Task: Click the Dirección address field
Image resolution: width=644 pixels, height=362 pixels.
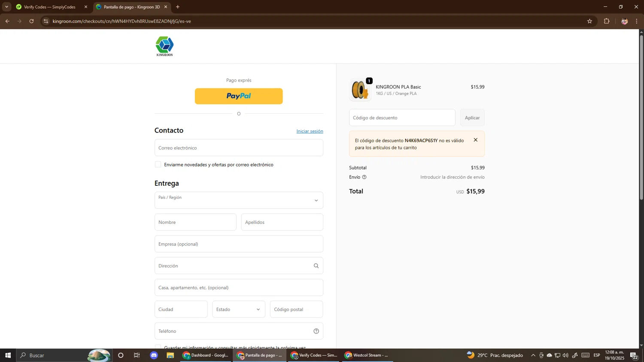Action: 239,266
